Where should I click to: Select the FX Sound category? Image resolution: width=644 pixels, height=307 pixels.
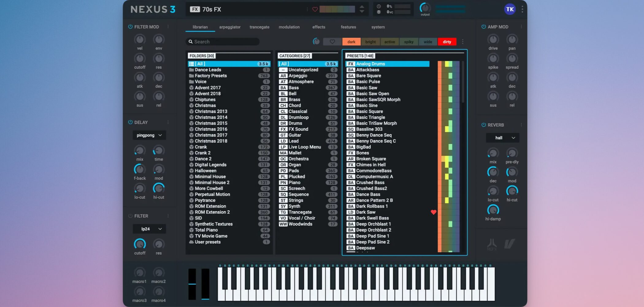[x=308, y=129]
